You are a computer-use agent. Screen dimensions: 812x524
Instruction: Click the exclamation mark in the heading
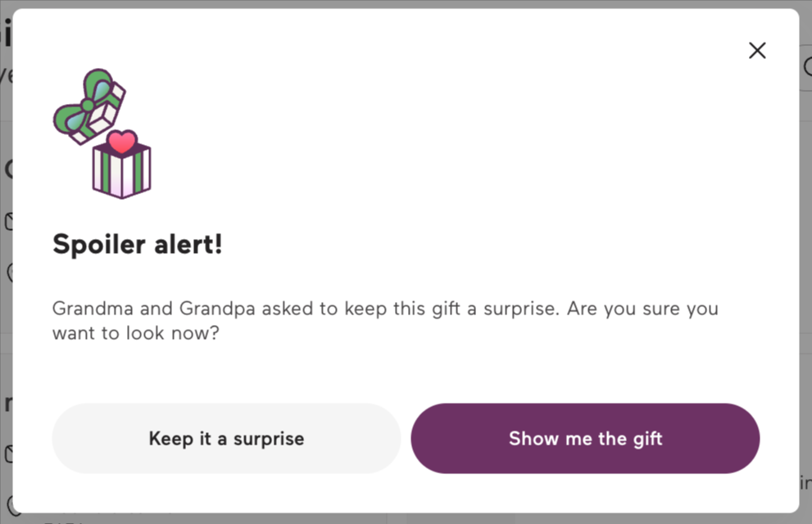click(x=219, y=244)
